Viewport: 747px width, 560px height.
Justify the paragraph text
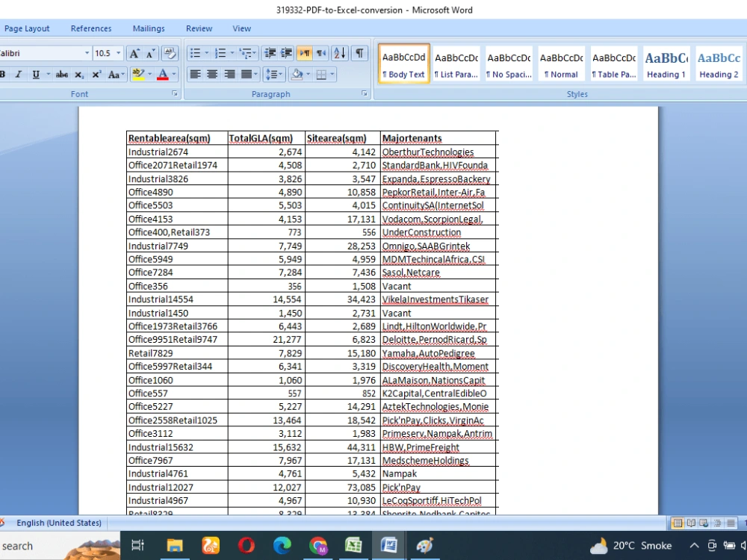[247, 74]
